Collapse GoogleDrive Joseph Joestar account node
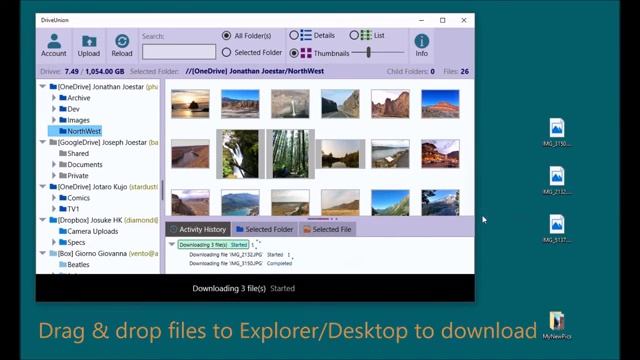 (x=43, y=142)
